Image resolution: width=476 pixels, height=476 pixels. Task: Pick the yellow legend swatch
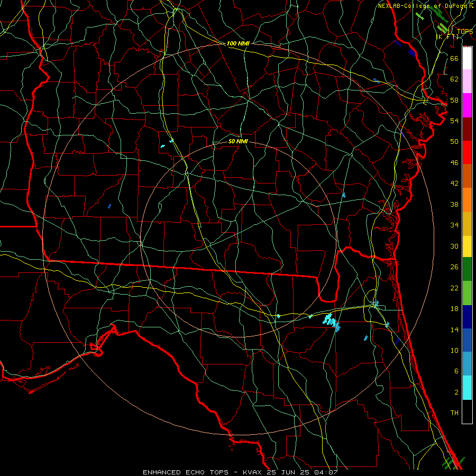467,246
